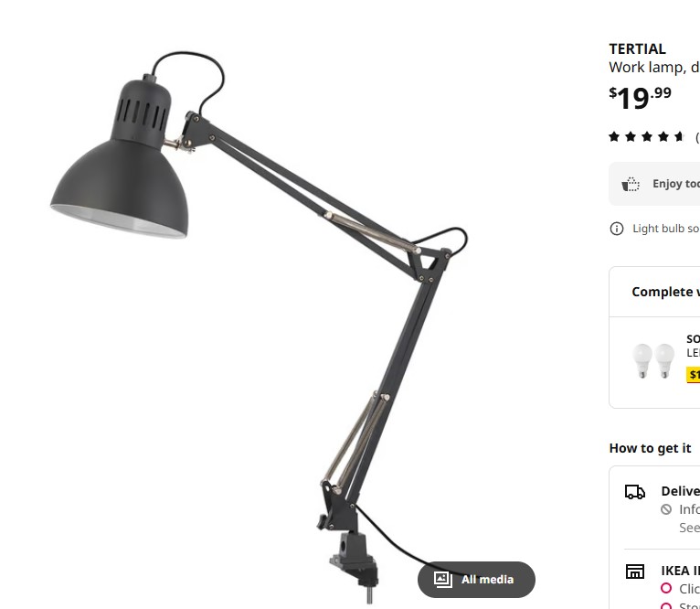Open the LED bulb pair thumbnail
Screen dimensions: 700x609
tap(653, 361)
